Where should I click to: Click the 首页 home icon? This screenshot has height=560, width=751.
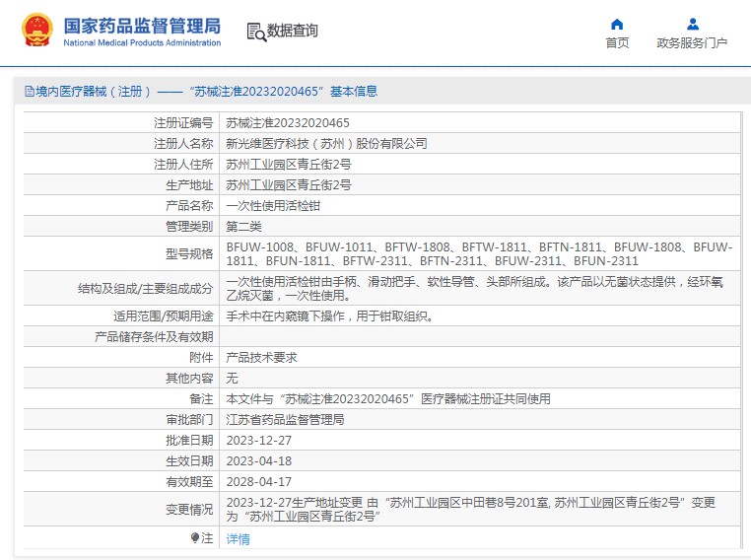[617, 24]
